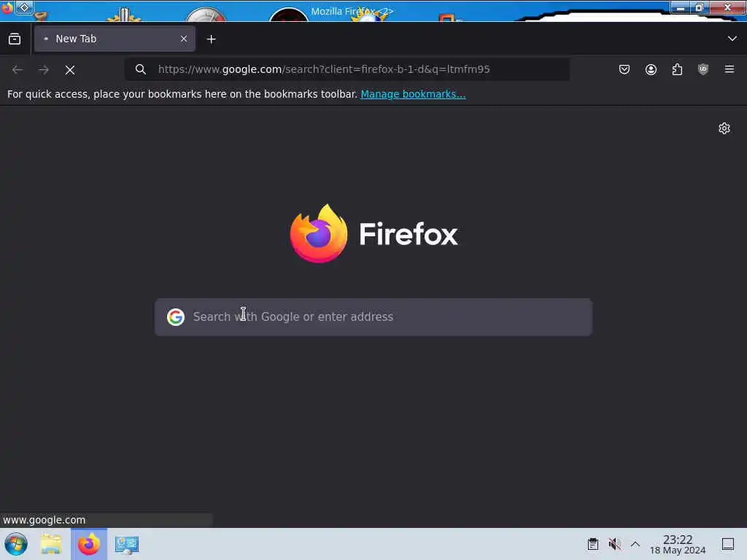The image size is (747, 560).
Task: Save page to Pocket
Action: click(x=624, y=69)
